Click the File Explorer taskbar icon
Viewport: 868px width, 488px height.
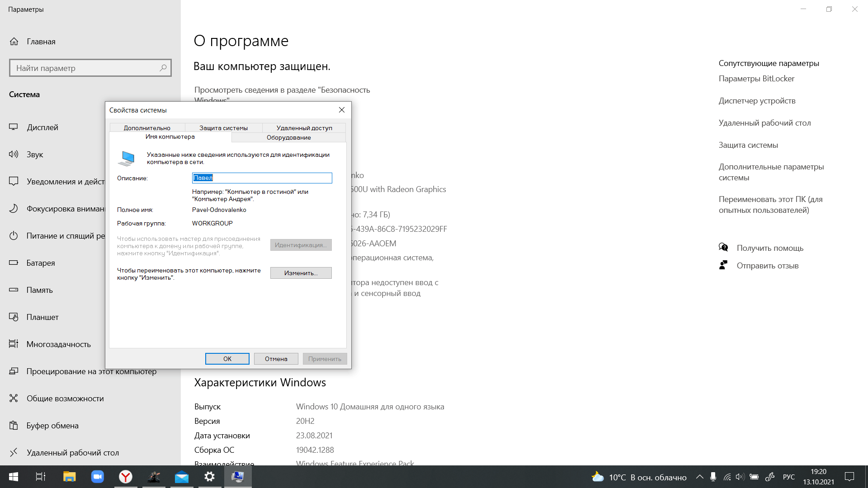tap(69, 477)
